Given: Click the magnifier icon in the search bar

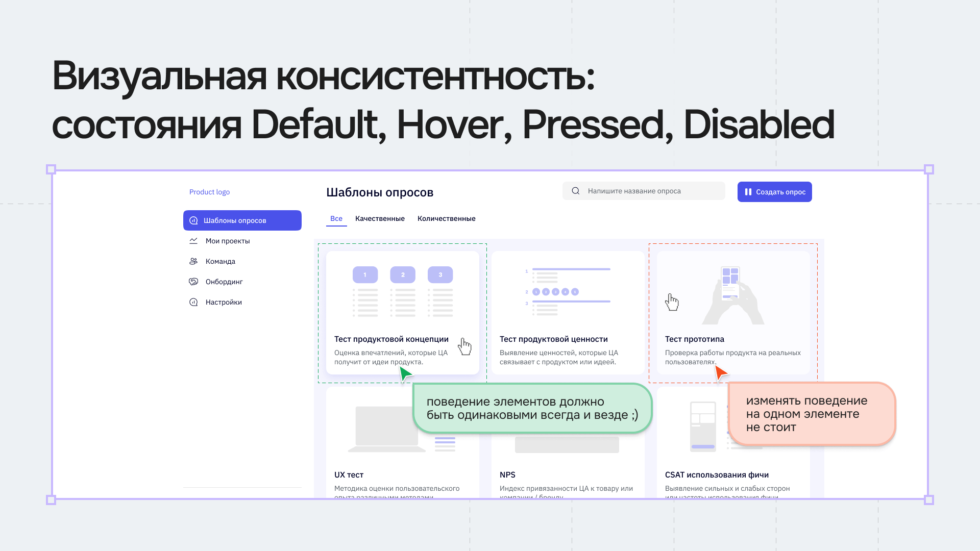Looking at the screenshot, I should (576, 190).
